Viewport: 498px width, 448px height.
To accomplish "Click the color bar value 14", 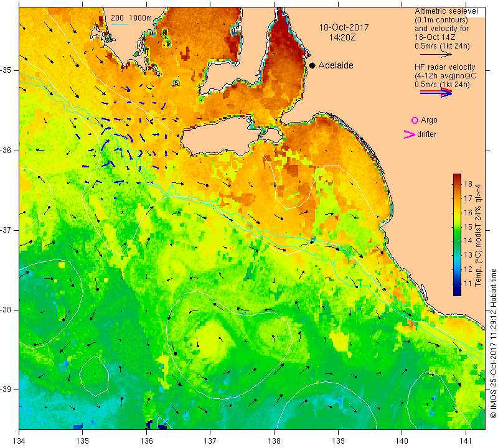I will (x=468, y=241).
